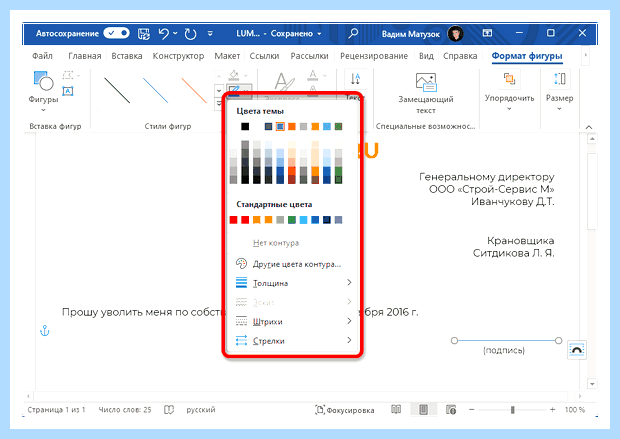Enable Фокусировка focus mode
620x439 pixels.
tap(344, 410)
